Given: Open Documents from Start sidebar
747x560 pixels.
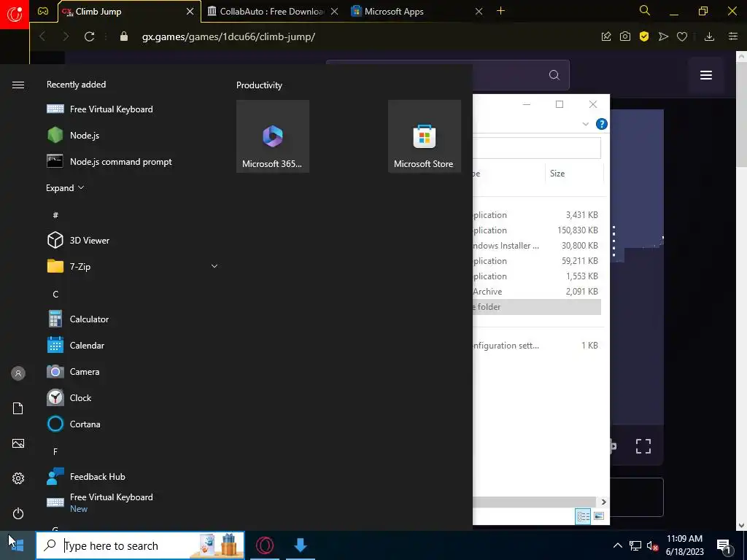Looking at the screenshot, I should click(18, 408).
